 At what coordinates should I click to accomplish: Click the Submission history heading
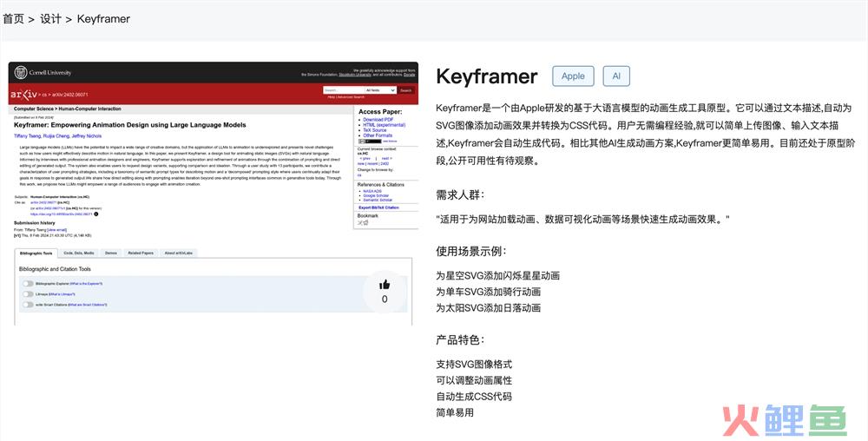click(x=35, y=223)
